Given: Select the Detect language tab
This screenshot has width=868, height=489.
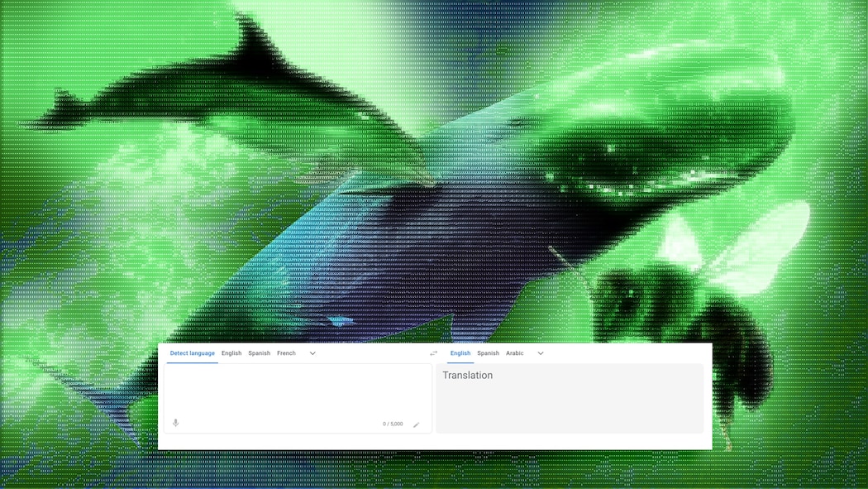Looking at the screenshot, I should pyautogui.click(x=193, y=352).
